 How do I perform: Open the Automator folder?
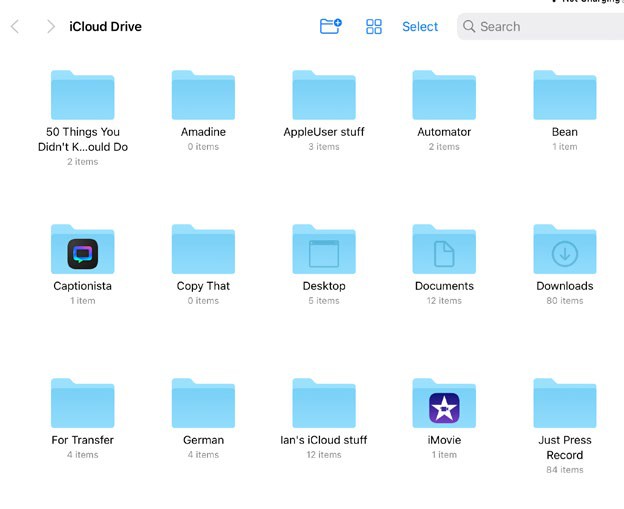point(444,96)
